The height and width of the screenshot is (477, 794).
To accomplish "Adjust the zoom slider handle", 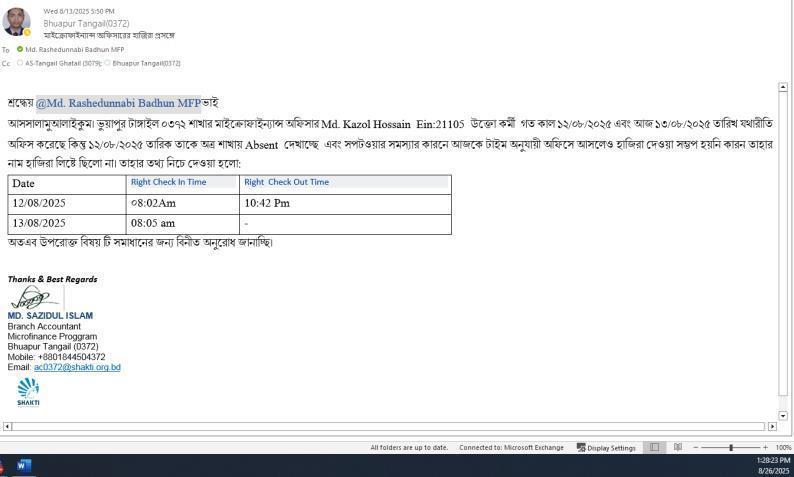I will [x=731, y=448].
